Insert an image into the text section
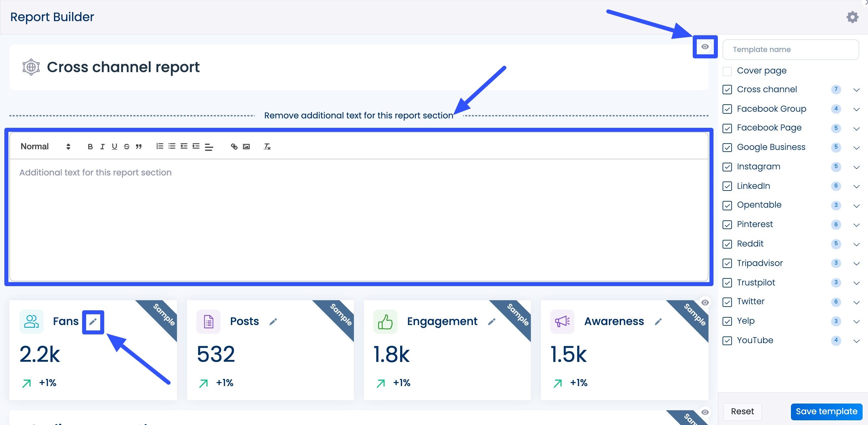 [246, 146]
